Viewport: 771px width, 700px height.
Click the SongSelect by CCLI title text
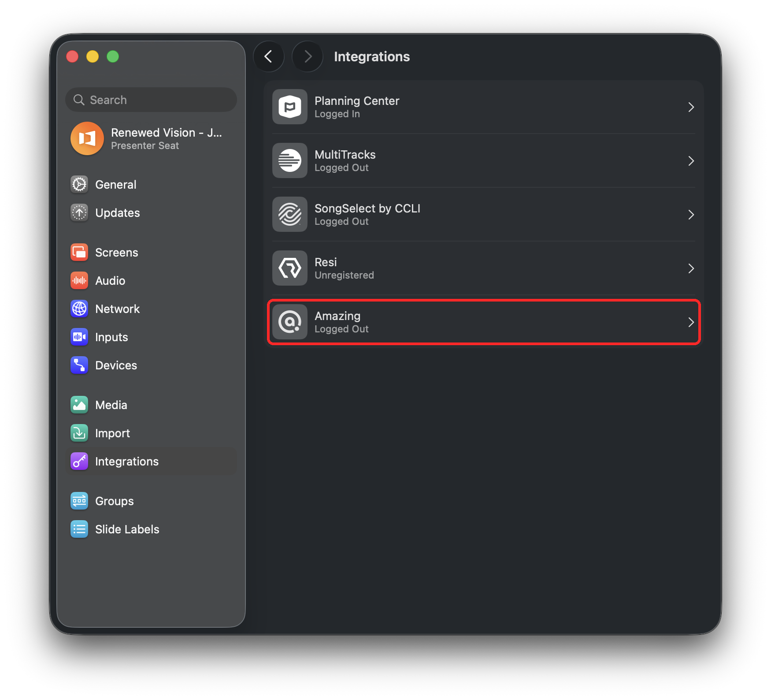(x=367, y=208)
